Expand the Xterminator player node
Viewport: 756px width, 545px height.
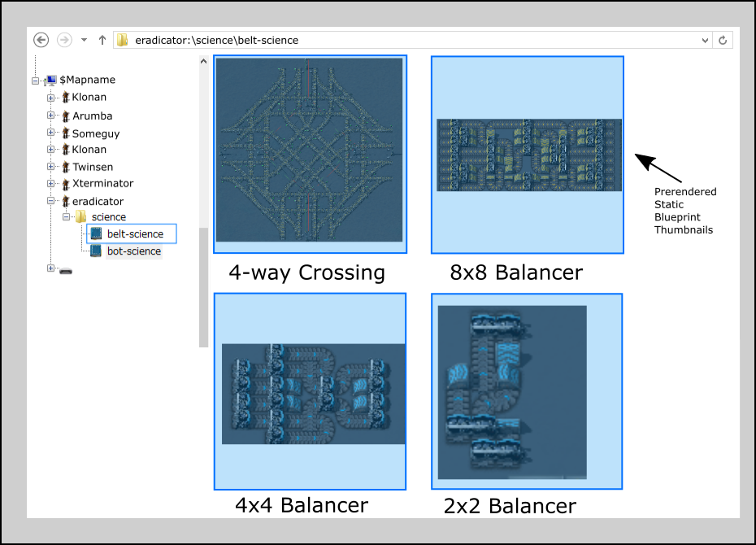coord(50,183)
